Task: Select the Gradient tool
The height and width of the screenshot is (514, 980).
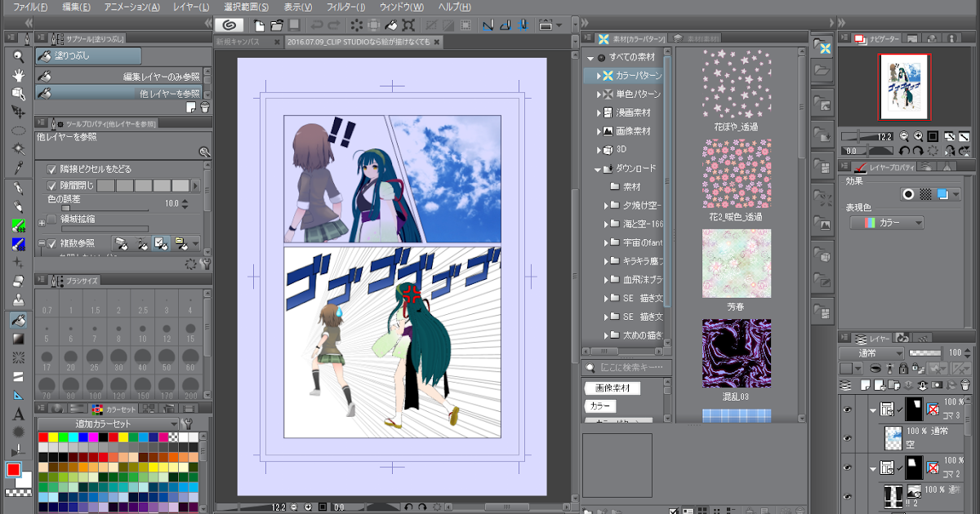Action: 18,339
